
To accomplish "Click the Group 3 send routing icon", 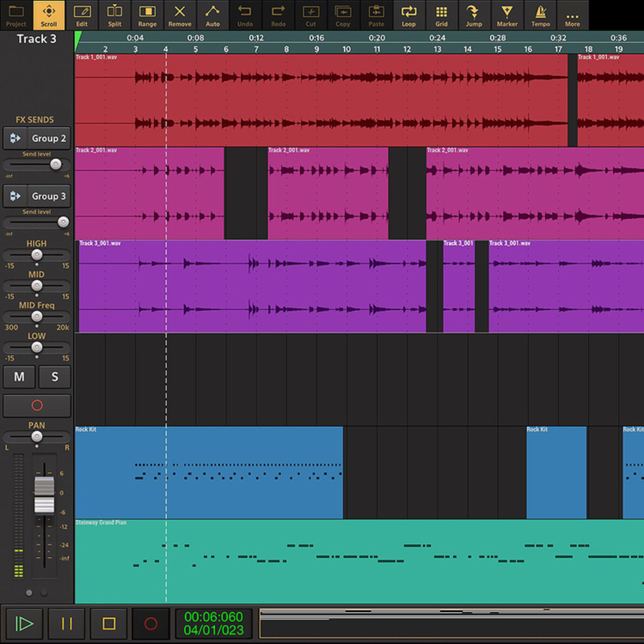I will pos(15,196).
